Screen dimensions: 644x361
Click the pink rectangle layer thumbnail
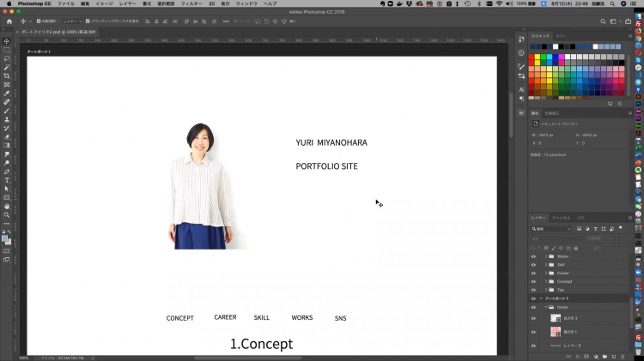coord(556,331)
